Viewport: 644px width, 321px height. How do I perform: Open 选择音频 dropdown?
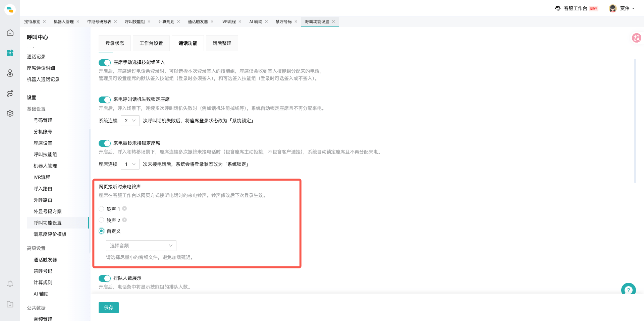(x=141, y=246)
